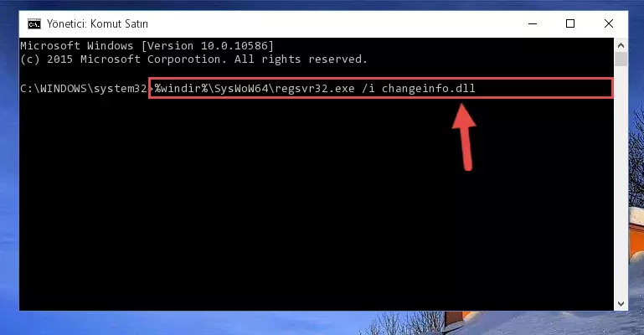644x335 pixels.
Task: Click the 2015 Microsoft Corporation copyright line
Action: [193, 59]
